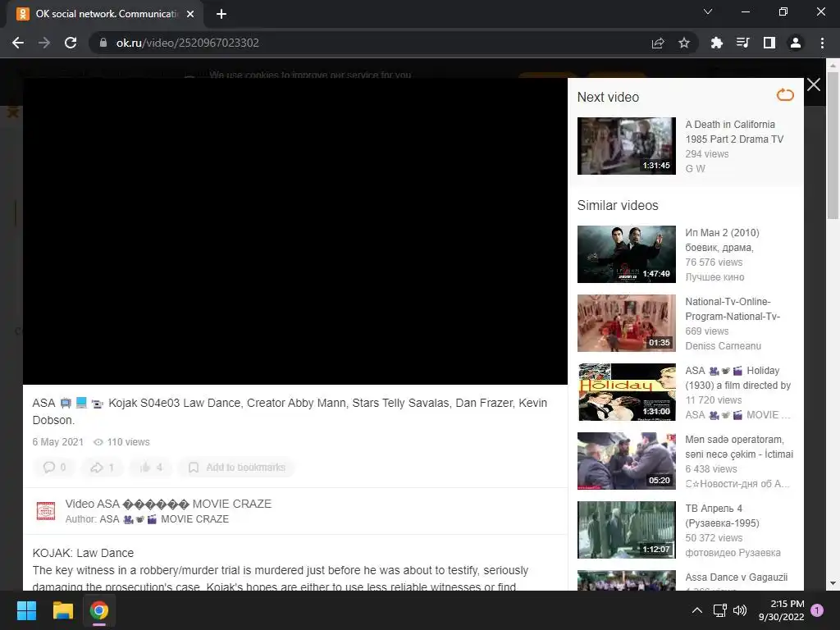Click the Лучшее кино channel name
840x630 pixels.
coord(714,277)
